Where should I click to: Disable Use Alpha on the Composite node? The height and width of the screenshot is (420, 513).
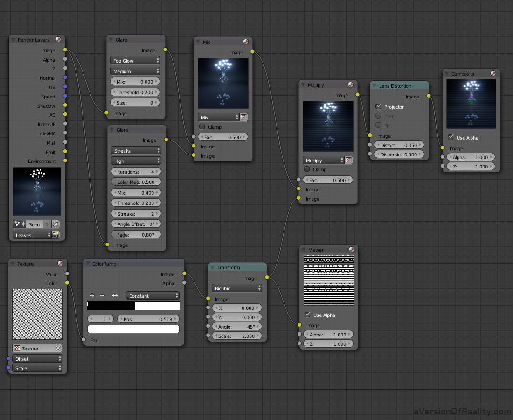point(451,138)
